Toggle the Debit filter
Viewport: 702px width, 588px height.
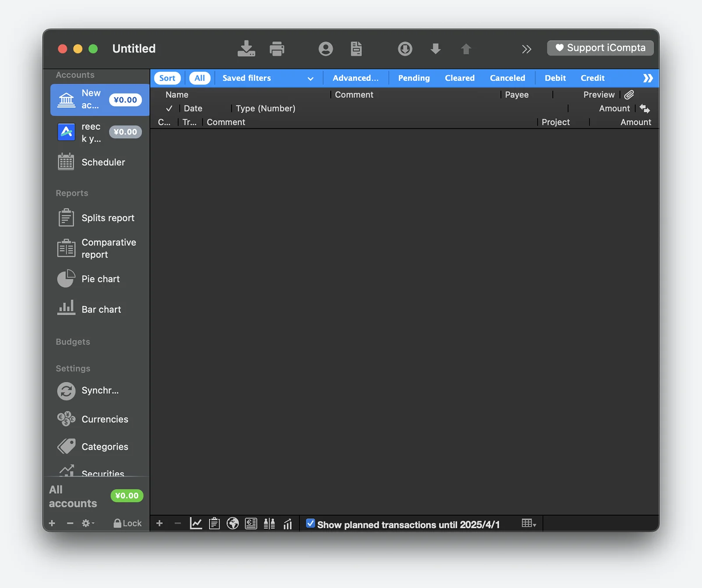(555, 78)
